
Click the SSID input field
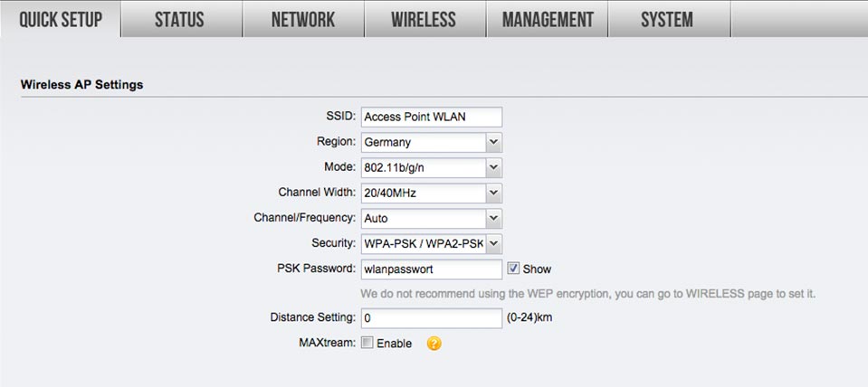(431, 117)
